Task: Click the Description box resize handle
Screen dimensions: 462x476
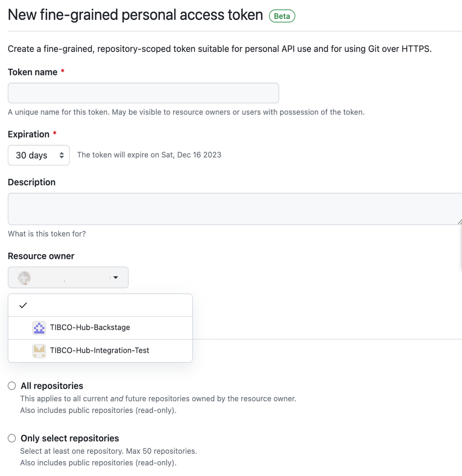Action: [460, 222]
